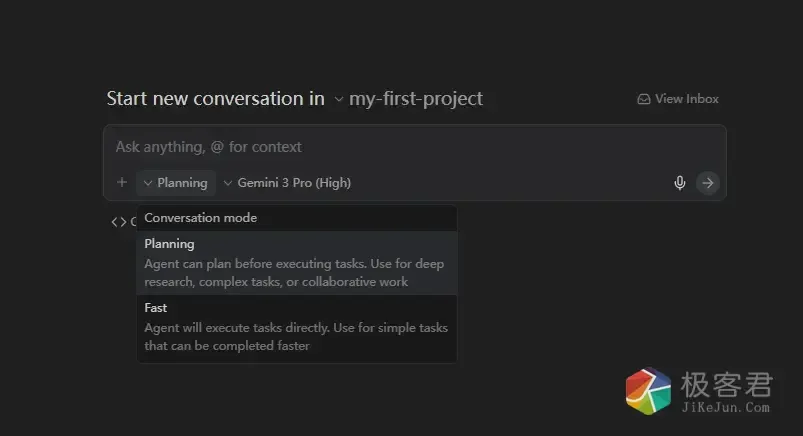Click the plus icon to add context
Screen dimensions: 803x436
(122, 183)
